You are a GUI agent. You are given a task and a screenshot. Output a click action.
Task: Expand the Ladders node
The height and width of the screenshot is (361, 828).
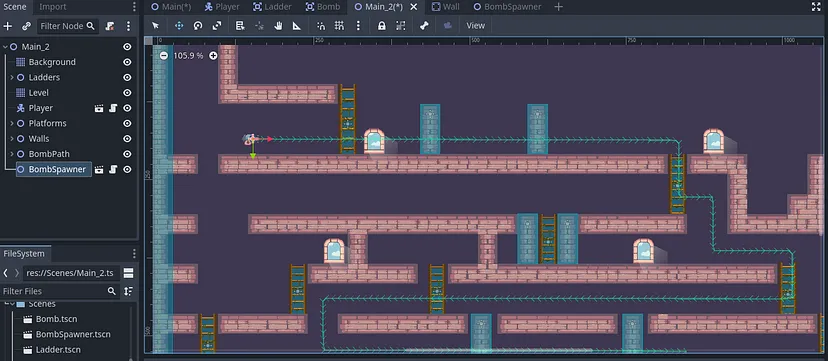12,77
